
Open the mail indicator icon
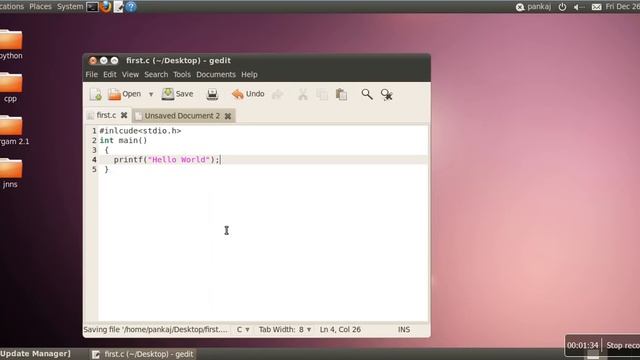tap(596, 7)
